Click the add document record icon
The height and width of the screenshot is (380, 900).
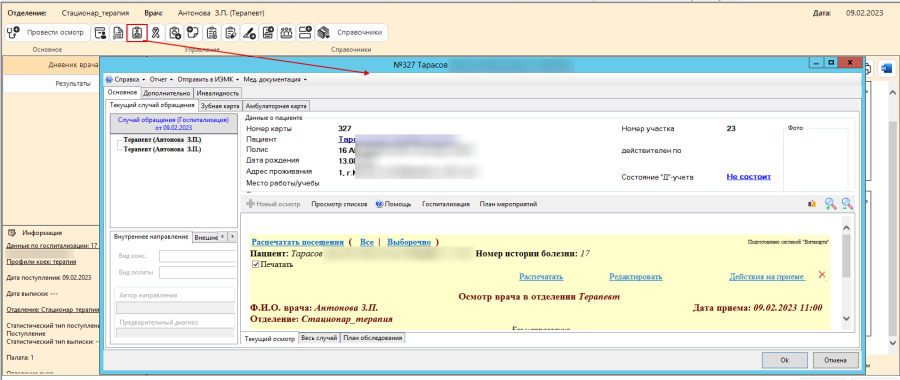[x=267, y=33]
